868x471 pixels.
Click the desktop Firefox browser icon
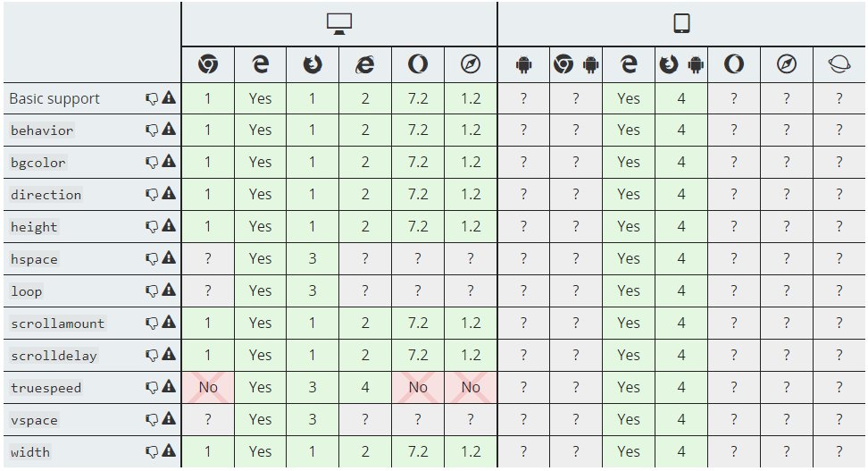point(313,64)
